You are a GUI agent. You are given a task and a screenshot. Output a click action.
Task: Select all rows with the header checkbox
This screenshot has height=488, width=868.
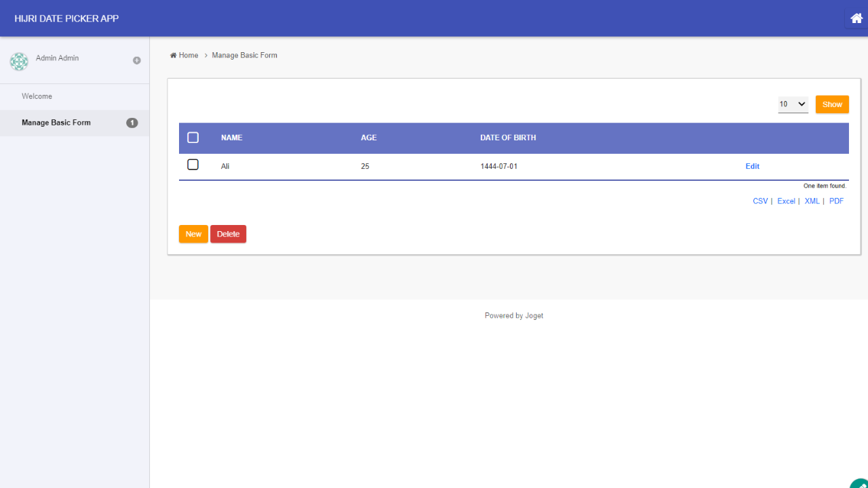(x=193, y=138)
